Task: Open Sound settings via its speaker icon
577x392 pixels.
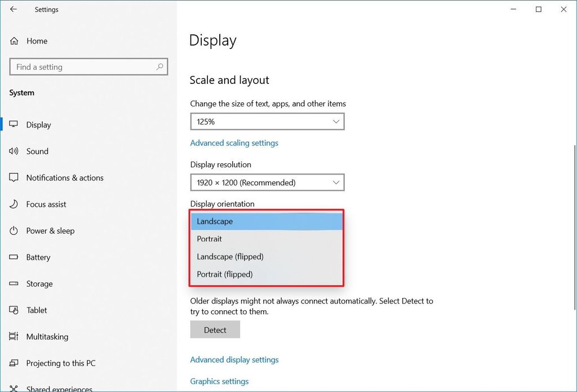Action: 14,151
